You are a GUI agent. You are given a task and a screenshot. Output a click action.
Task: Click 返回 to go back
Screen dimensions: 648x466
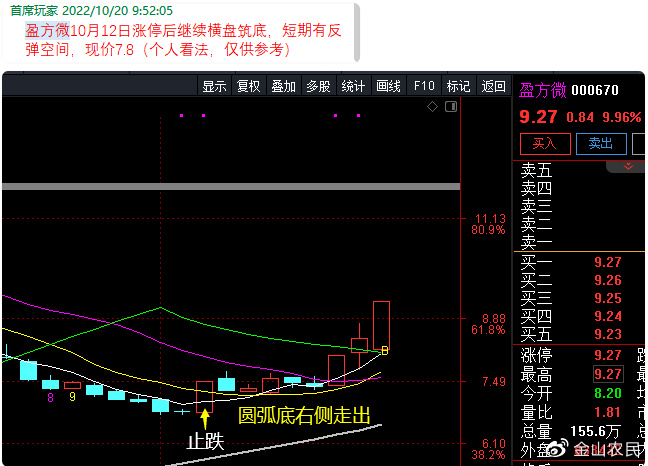pyautogui.click(x=493, y=86)
